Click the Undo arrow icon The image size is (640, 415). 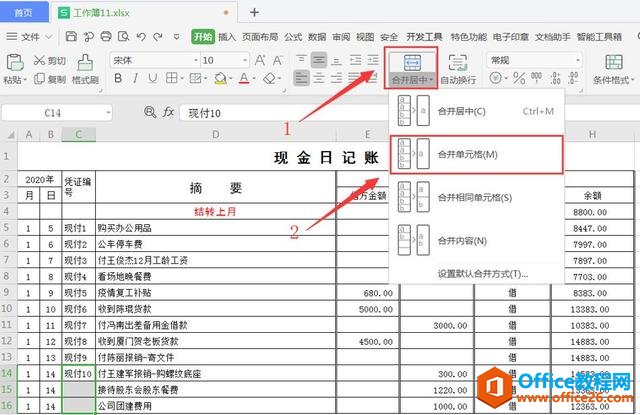click(x=141, y=37)
